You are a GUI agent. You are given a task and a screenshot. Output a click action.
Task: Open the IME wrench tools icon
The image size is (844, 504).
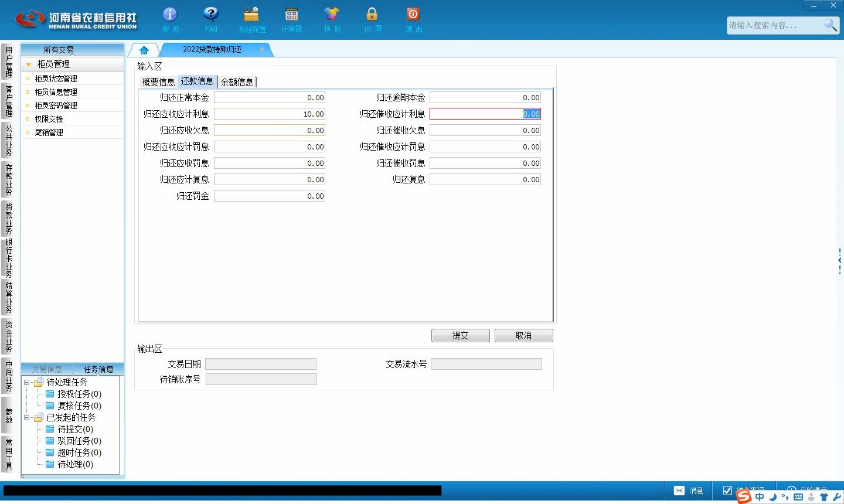836,497
